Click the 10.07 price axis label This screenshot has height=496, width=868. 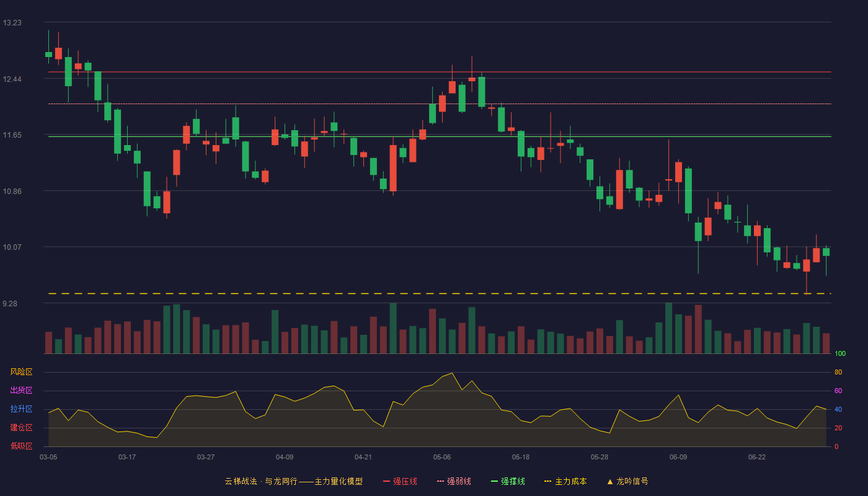[x=12, y=247]
